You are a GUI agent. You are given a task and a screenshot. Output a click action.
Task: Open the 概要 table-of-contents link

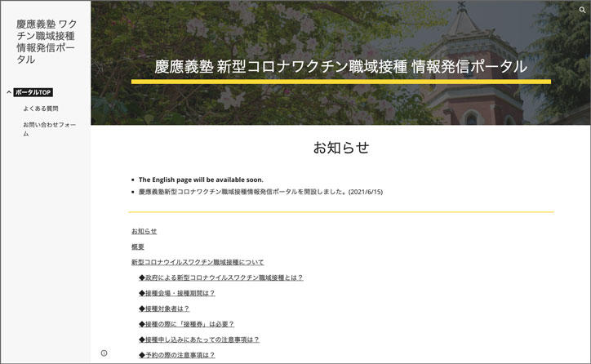click(x=138, y=246)
